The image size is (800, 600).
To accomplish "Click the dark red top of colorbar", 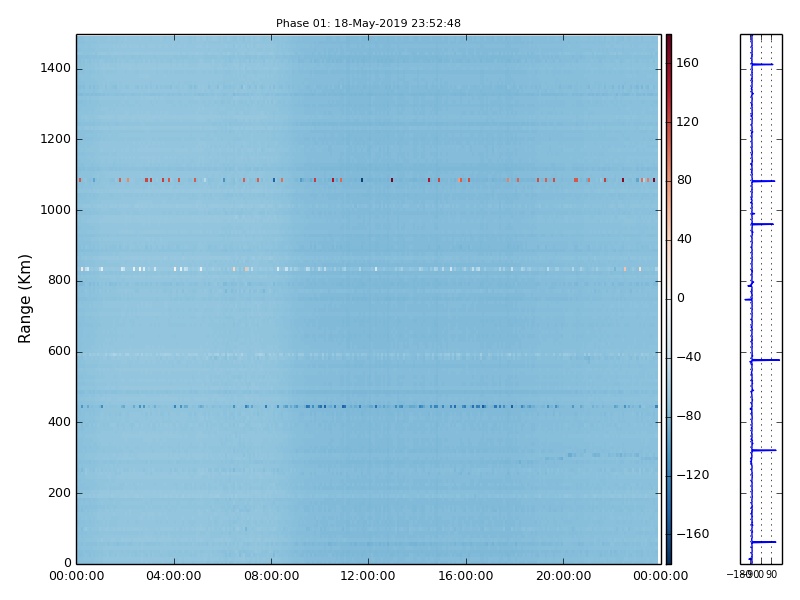I will (x=669, y=41).
